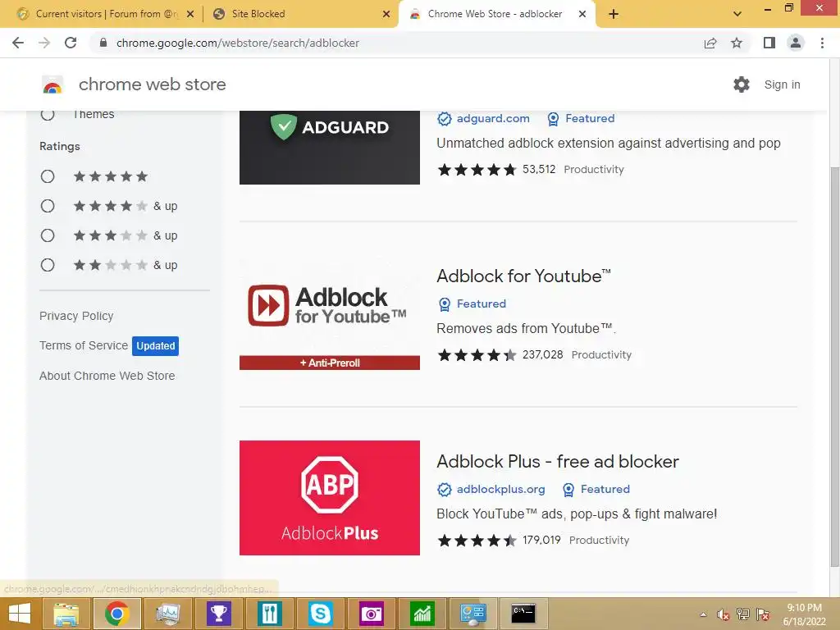The image size is (840, 630).
Task: Close the Current visitors tab
Action: point(190,14)
